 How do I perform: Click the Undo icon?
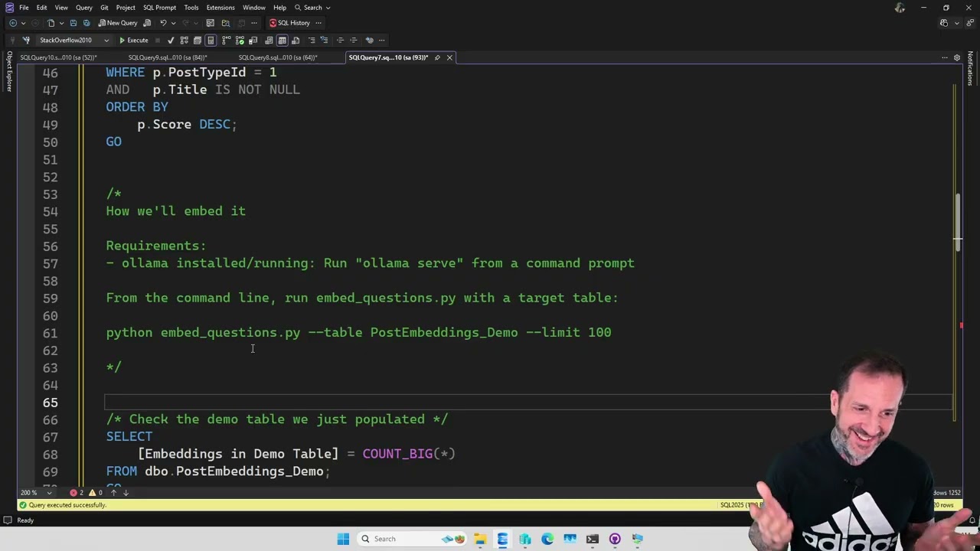coord(163,23)
